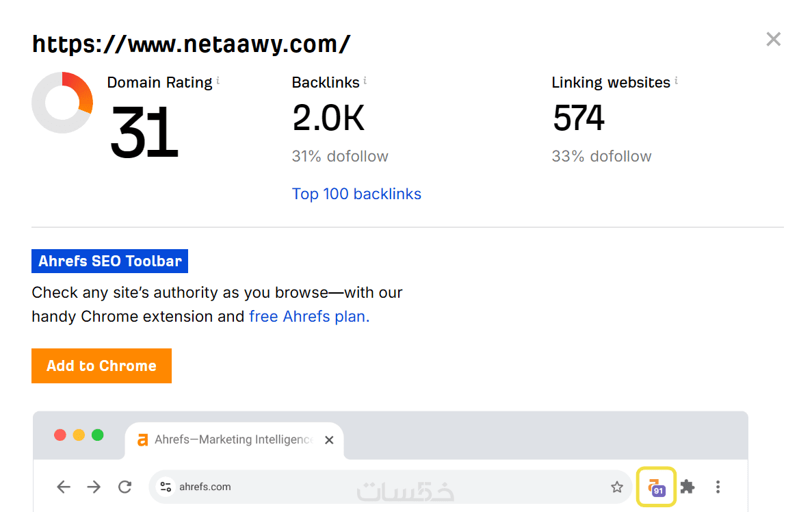Follow the free Ahrefs plan link

tap(309, 317)
